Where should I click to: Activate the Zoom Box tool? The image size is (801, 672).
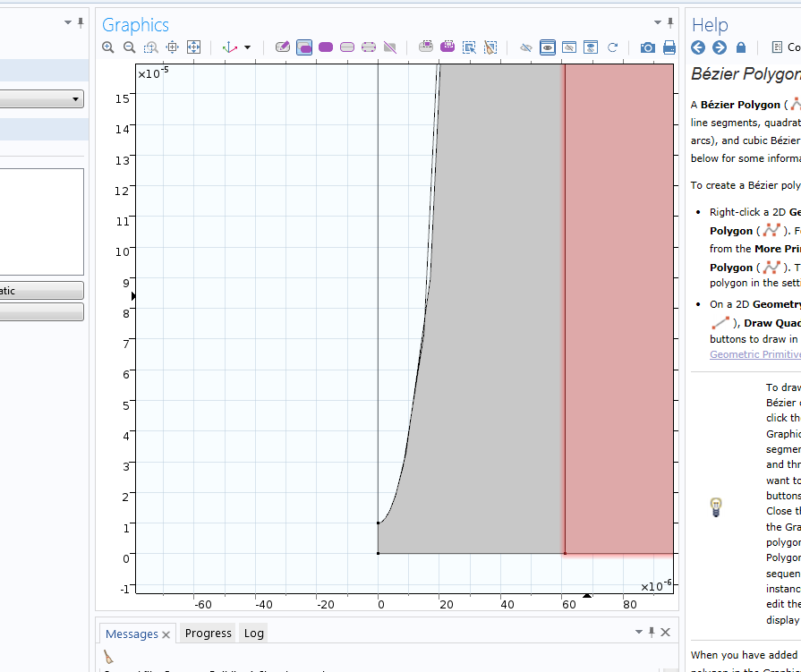pyautogui.click(x=150, y=47)
